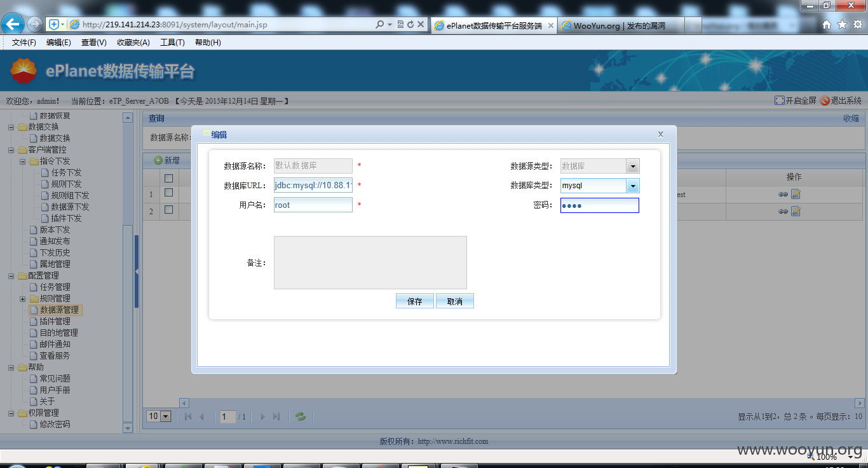Click 收缩 link in query panel
Viewport: 868px width, 468px height.
point(851,118)
